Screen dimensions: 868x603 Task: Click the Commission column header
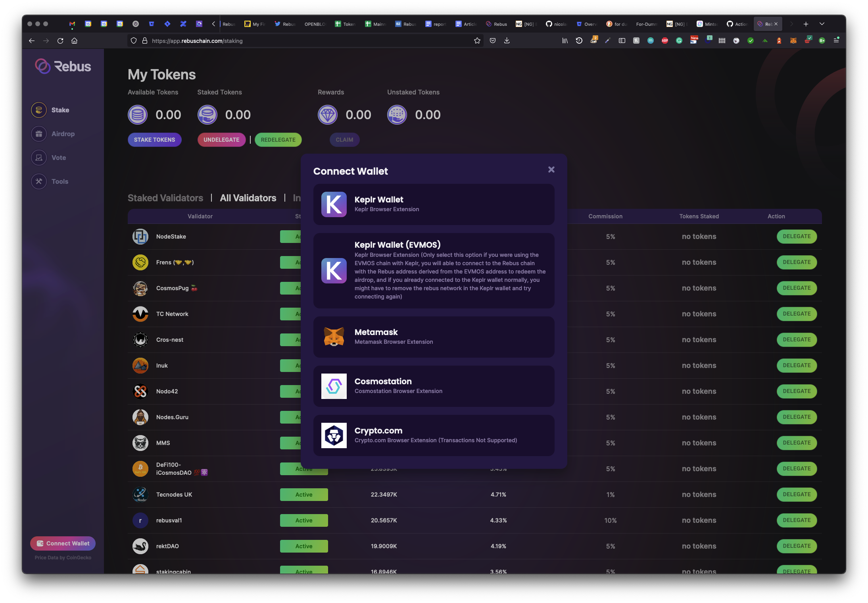coord(605,216)
